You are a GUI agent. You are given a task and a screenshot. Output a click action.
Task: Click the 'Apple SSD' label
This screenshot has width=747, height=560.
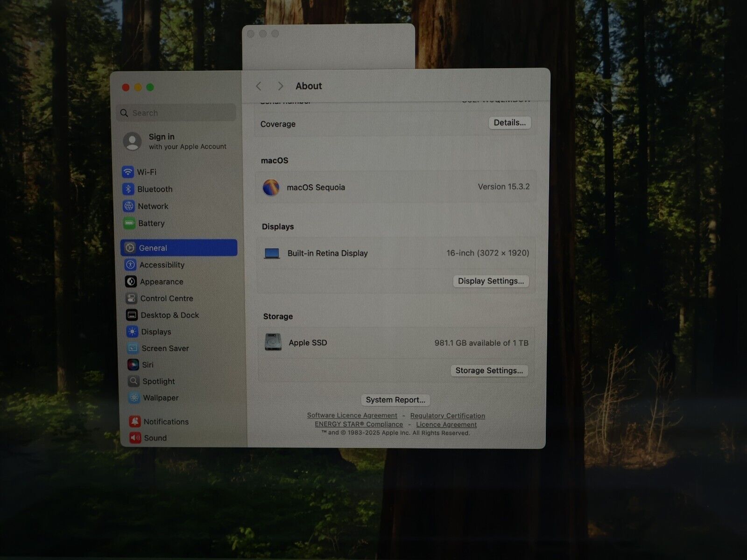pos(308,343)
